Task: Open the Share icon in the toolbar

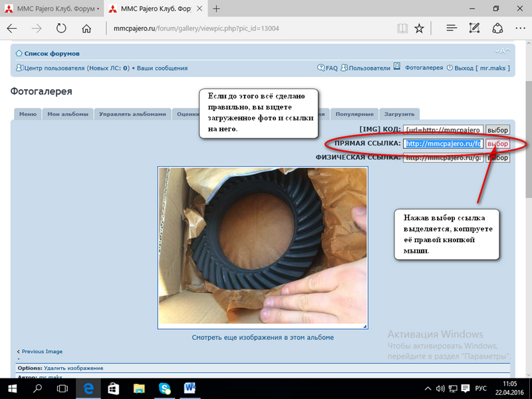Action: [x=497, y=29]
